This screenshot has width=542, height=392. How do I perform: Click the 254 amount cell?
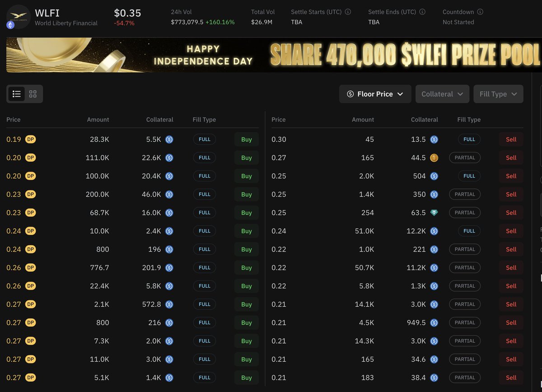[368, 213]
